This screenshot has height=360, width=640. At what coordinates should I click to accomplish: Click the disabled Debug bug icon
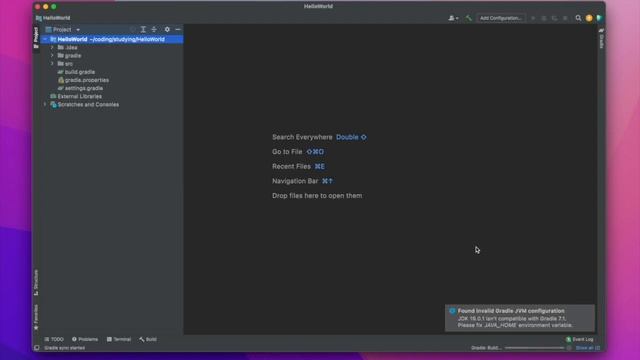tap(544, 18)
